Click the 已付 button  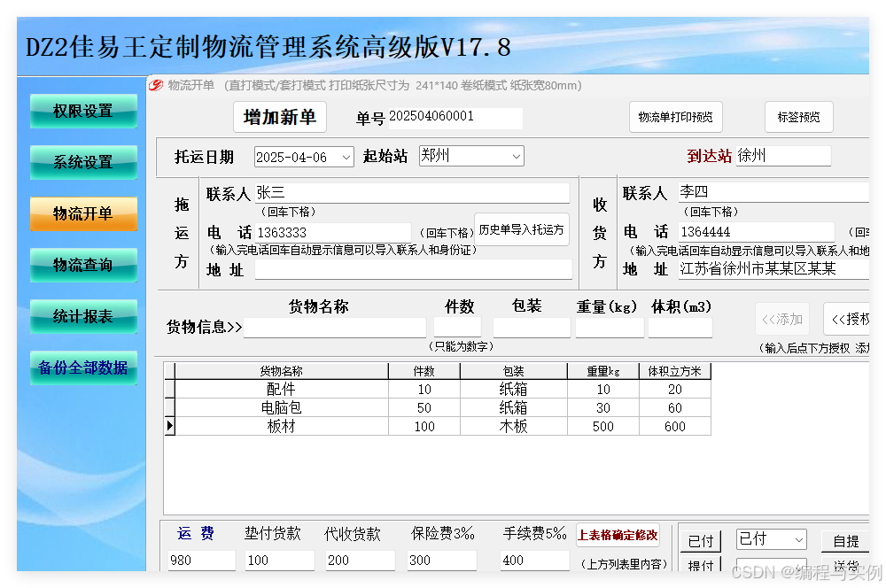(701, 541)
